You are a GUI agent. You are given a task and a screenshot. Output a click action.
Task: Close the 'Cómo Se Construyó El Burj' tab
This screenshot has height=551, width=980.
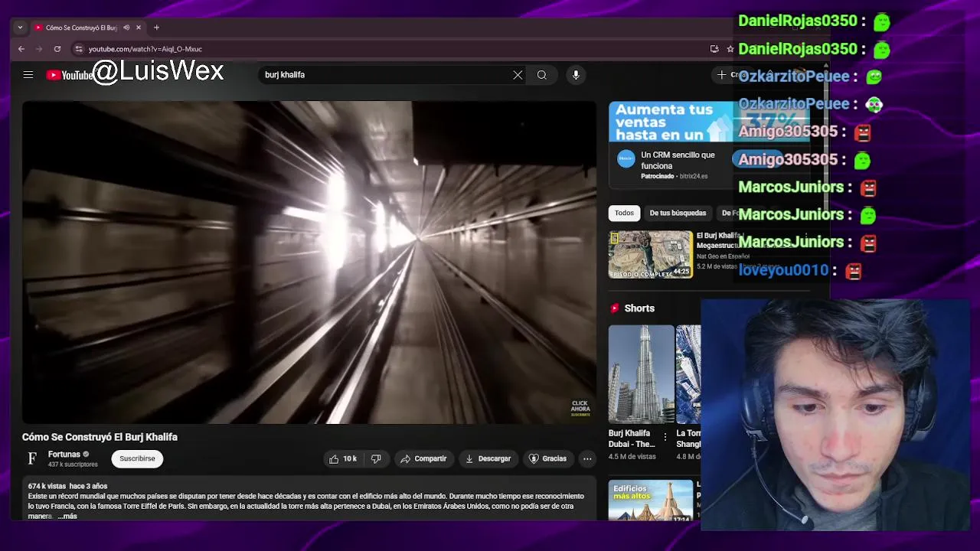139,28
